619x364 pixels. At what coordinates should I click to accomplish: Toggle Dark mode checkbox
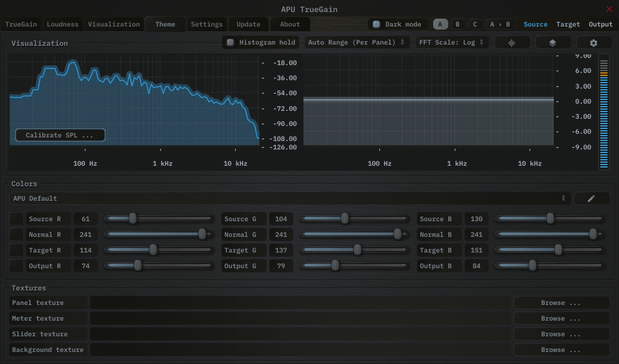(376, 25)
